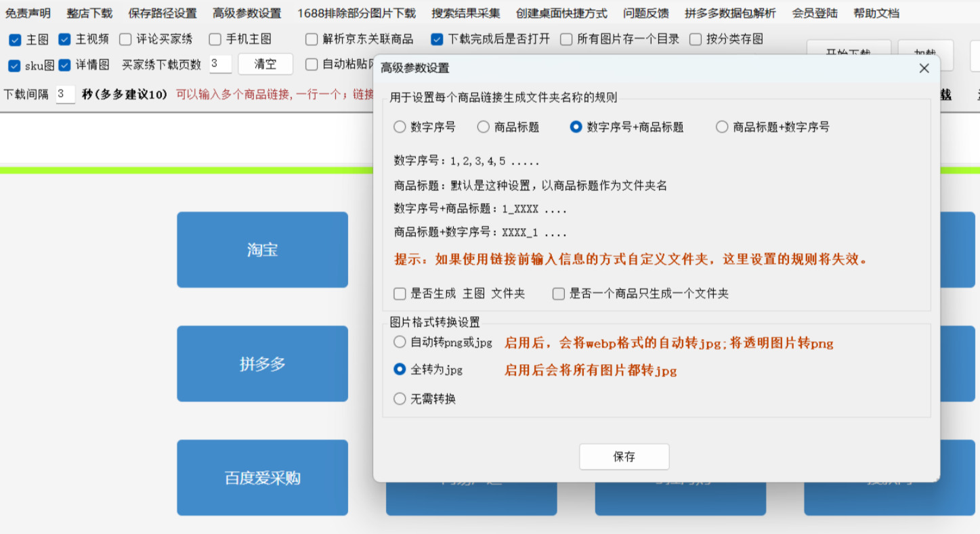Click the 图片格式转换设置 group title
The width and height of the screenshot is (980, 534).
coord(435,322)
